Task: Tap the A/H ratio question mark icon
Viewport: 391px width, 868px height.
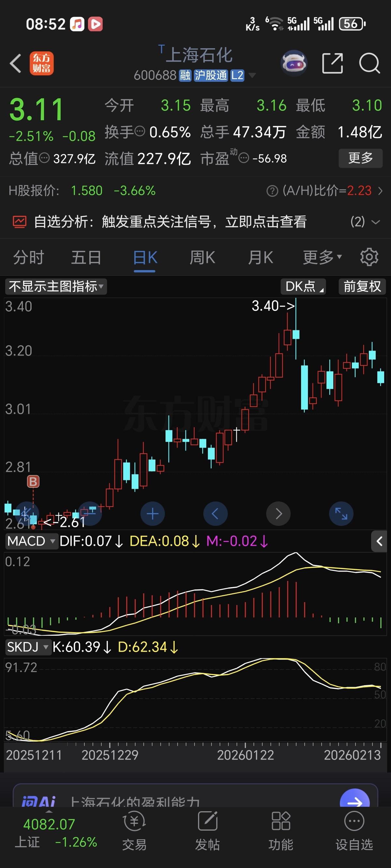Action: pos(272,191)
